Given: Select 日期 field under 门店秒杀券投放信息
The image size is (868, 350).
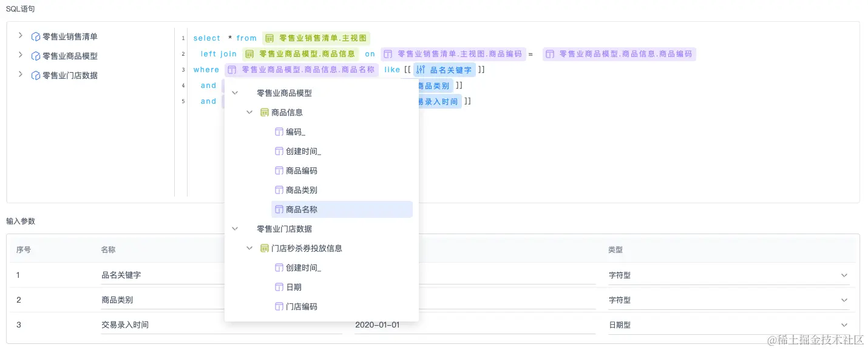Looking at the screenshot, I should pos(342,287).
